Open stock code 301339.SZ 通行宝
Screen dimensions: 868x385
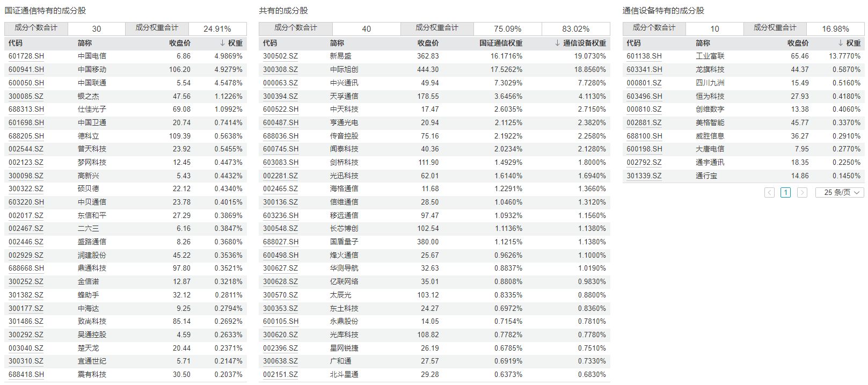click(x=644, y=176)
